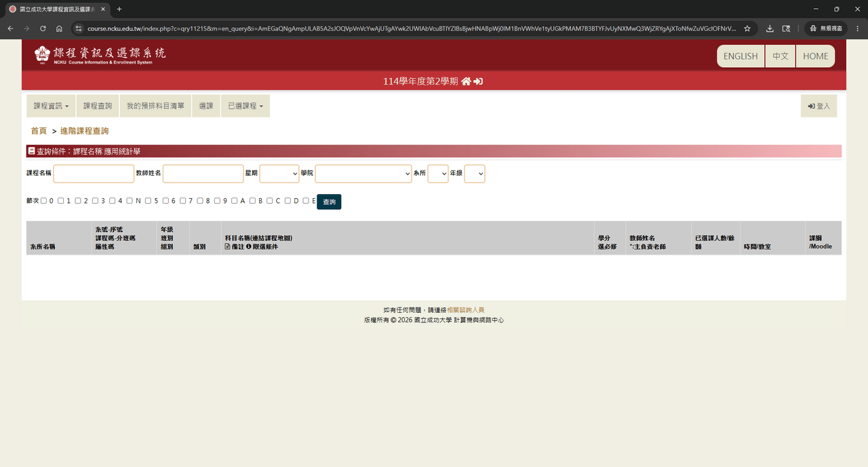Open the 年級 grade dropdown

click(475, 174)
